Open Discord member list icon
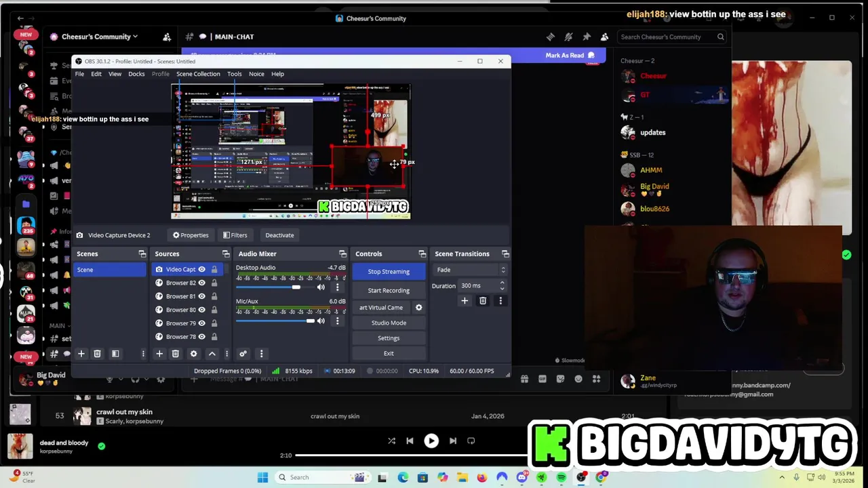The height and width of the screenshot is (488, 868). pos(604,37)
